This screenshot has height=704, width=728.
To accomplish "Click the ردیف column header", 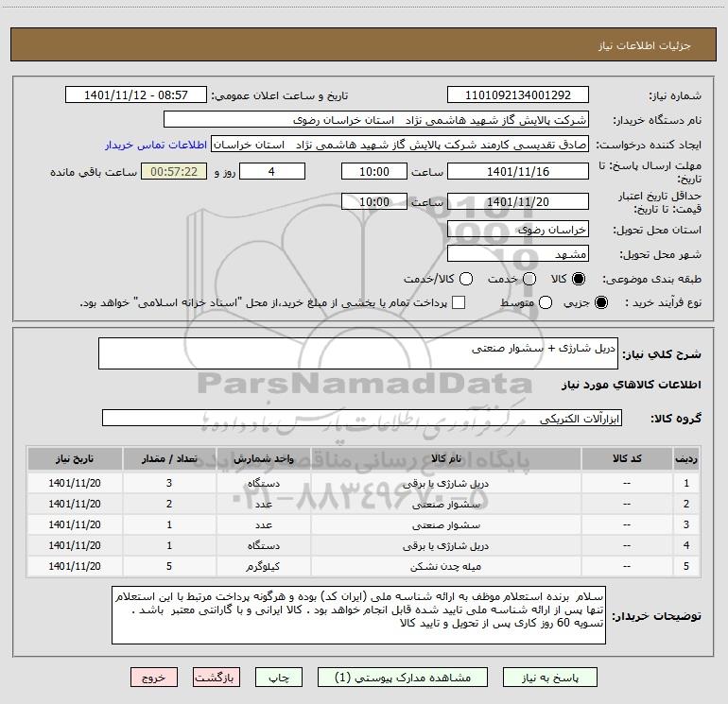I will click(x=685, y=458).
